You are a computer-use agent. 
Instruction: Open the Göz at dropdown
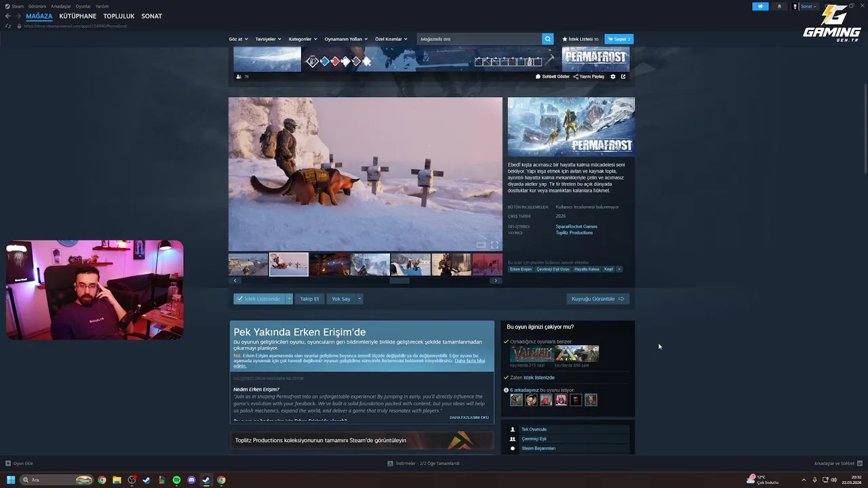pyautogui.click(x=238, y=39)
